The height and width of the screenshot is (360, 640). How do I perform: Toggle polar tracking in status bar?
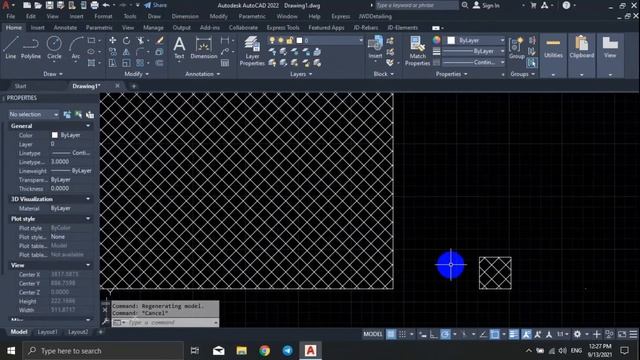[x=445, y=334]
